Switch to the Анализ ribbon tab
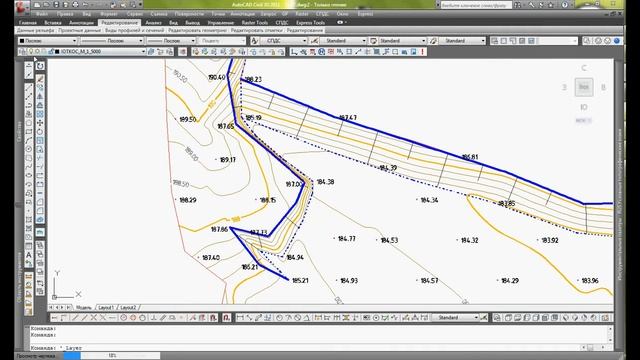 coord(153,22)
